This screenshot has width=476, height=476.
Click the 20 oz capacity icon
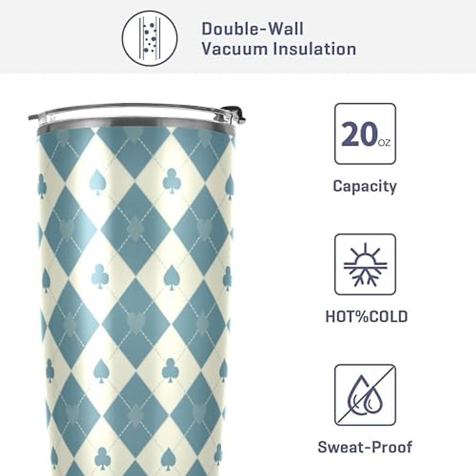pos(365,134)
